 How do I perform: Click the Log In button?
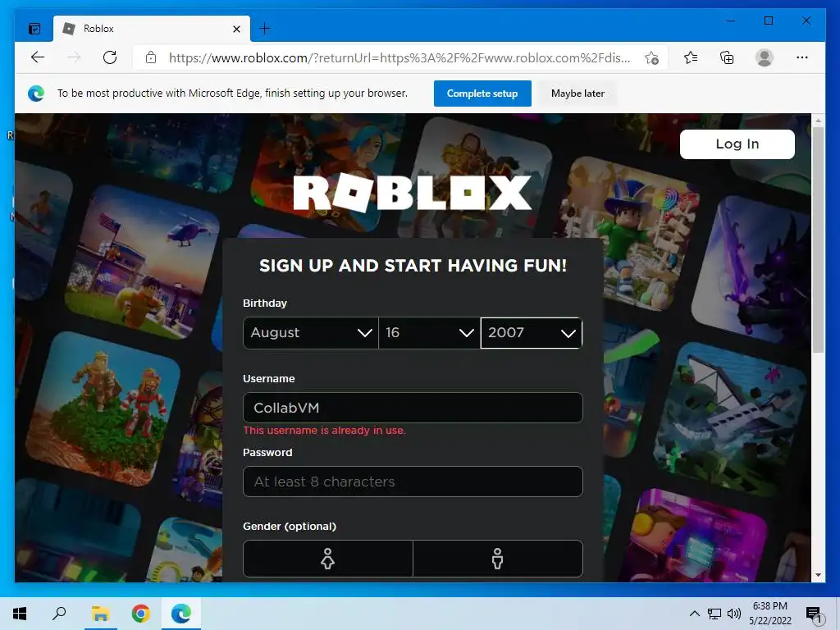(x=737, y=144)
